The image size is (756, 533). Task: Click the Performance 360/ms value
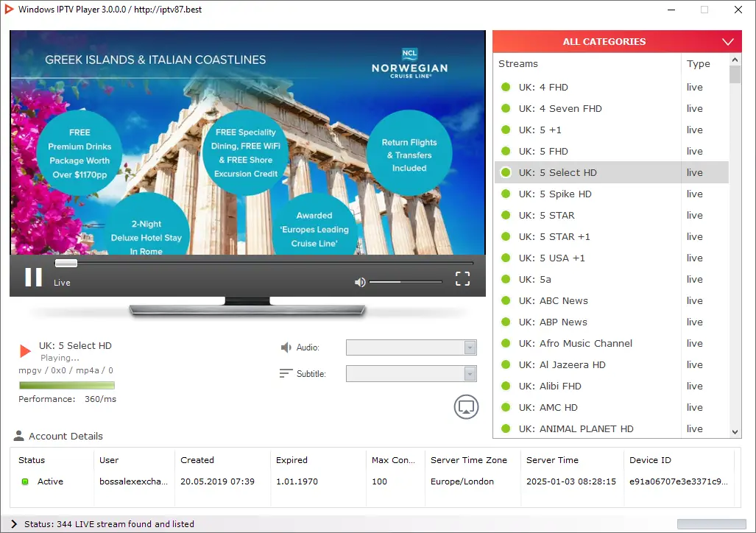[100, 399]
